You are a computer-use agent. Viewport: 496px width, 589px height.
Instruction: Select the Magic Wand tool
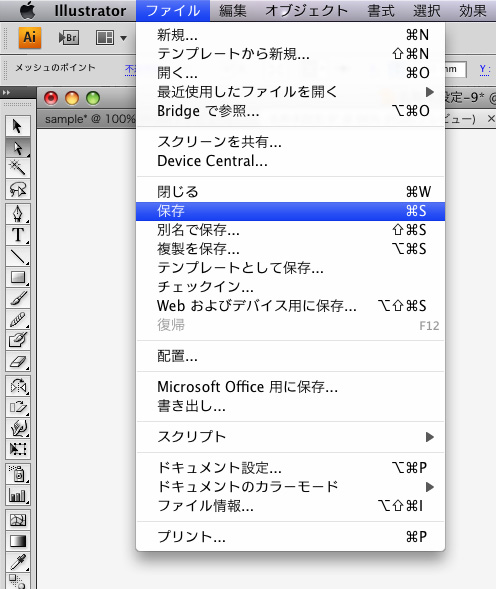click(x=18, y=168)
